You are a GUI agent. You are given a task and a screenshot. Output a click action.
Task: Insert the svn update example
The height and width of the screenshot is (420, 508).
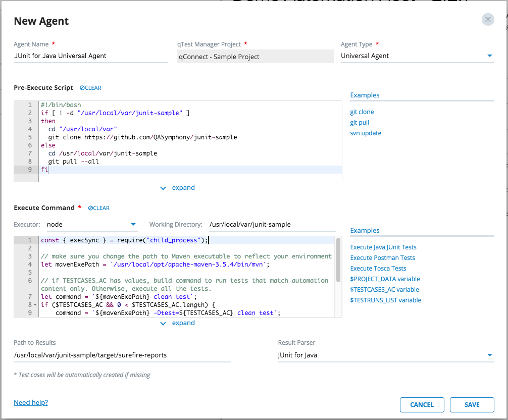pyautogui.click(x=366, y=133)
